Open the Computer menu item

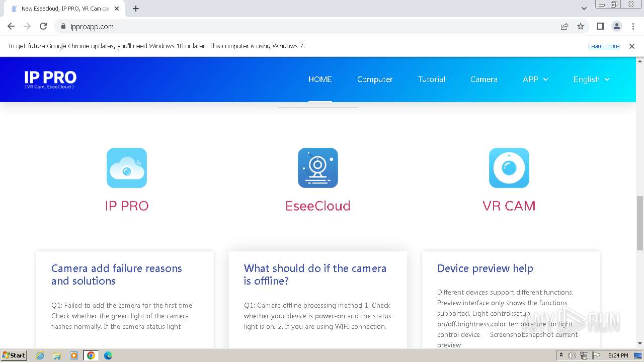pos(375,79)
